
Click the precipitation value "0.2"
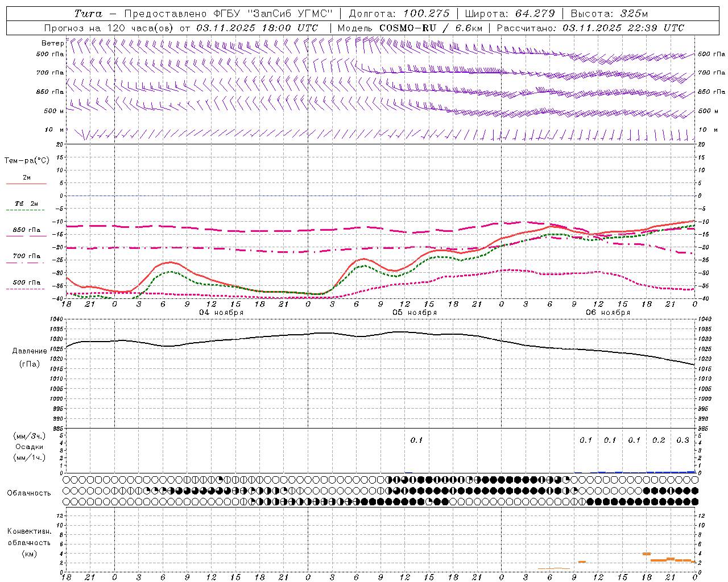[659, 440]
